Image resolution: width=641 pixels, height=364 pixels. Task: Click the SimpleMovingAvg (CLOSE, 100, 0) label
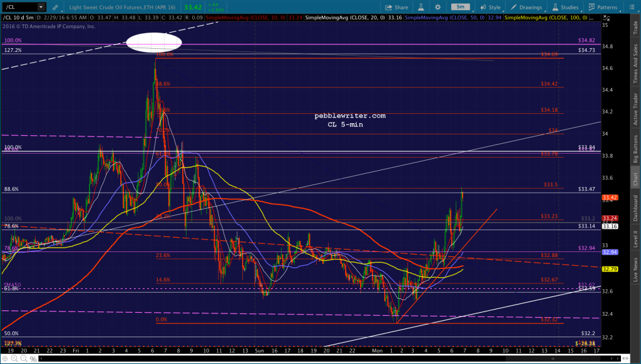546,18
